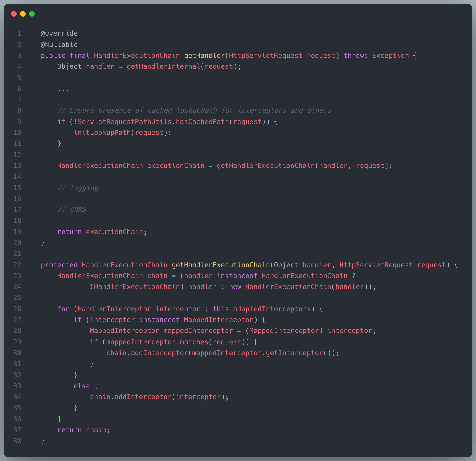Click the yellow minimize window dot
Screen dimensions: 476x461
click(23, 14)
